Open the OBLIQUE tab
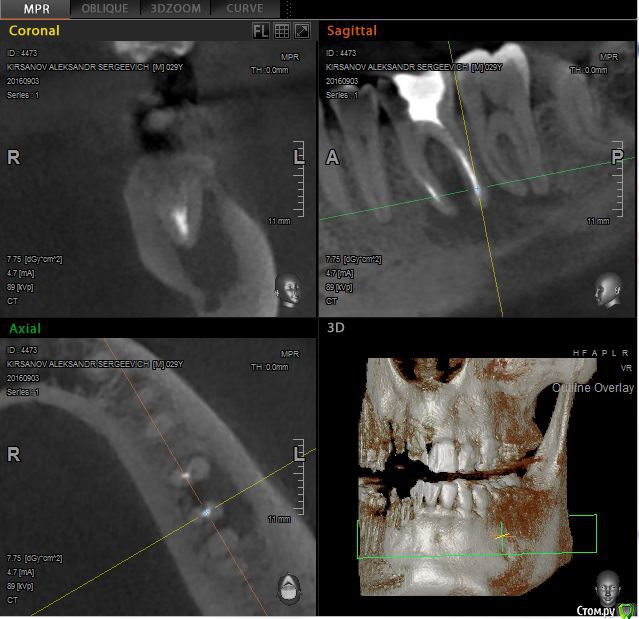 click(105, 9)
